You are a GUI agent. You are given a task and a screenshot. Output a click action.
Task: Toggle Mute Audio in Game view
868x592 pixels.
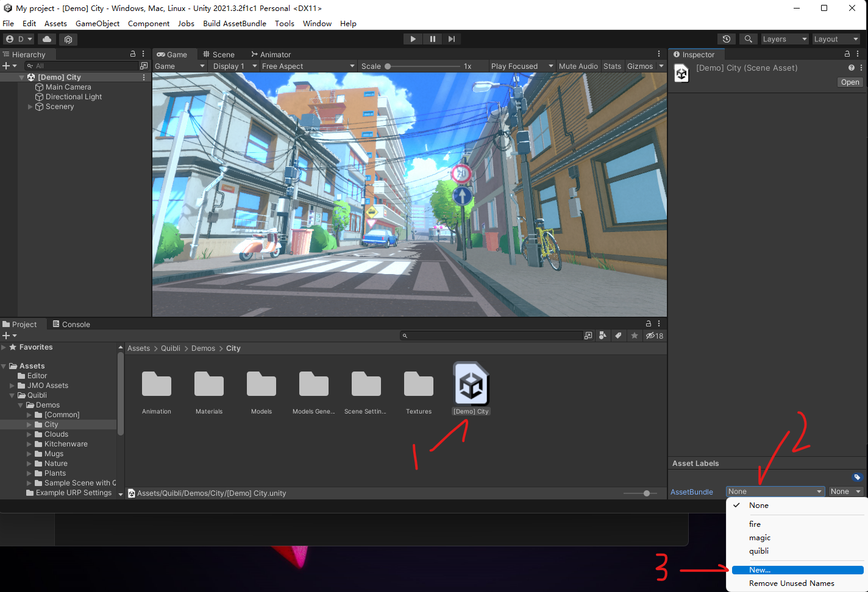578,66
